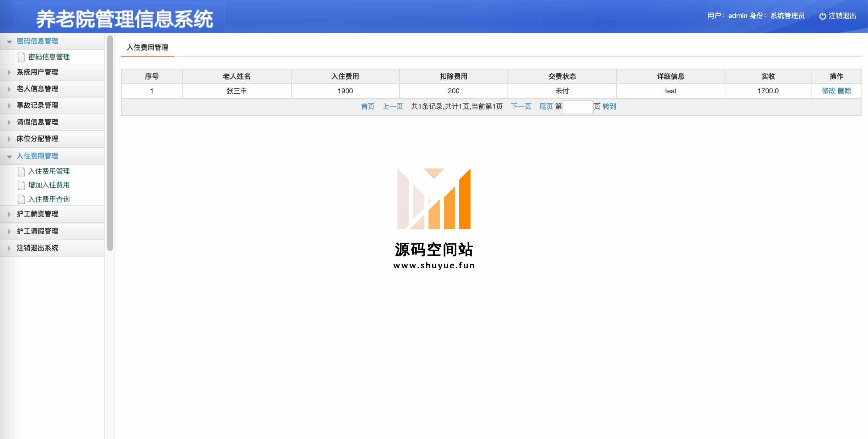Click the 序号 column header
868x439 pixels.
tap(152, 76)
